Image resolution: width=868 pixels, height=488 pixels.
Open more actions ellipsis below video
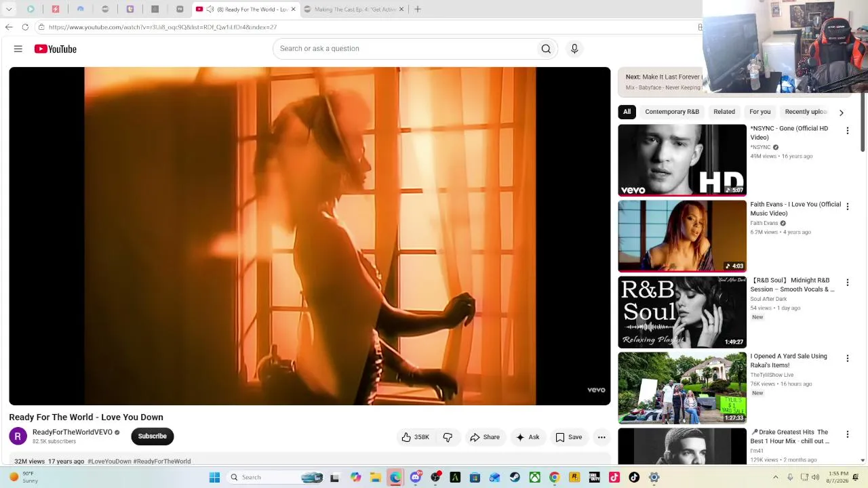pos(601,437)
